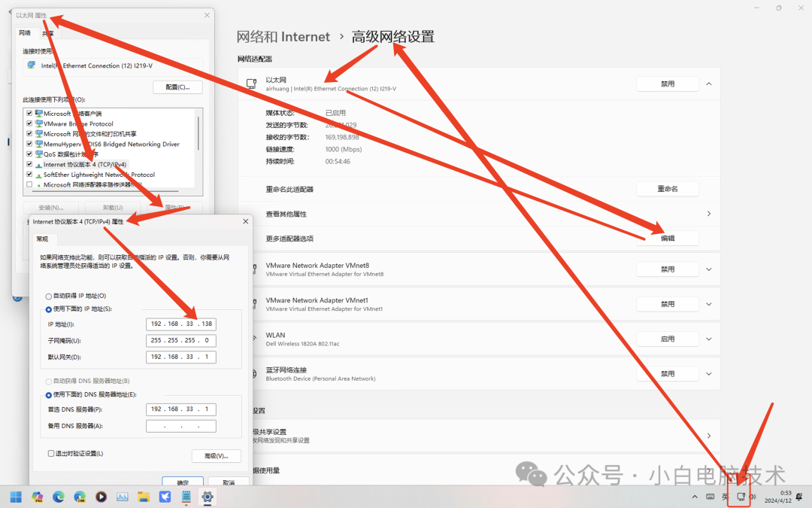Screen dimensions: 812x508
Task: Collapse the 以太网 adapter details chevron
Action: click(x=709, y=84)
